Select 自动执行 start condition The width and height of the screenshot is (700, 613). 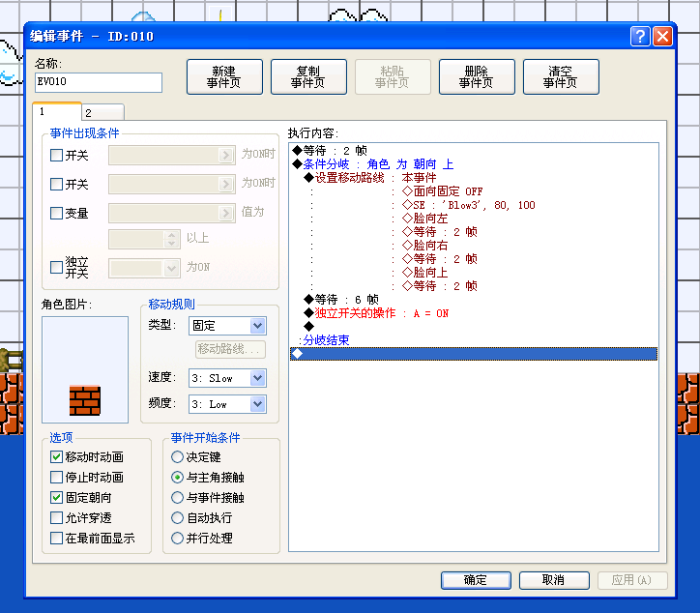[x=177, y=518]
